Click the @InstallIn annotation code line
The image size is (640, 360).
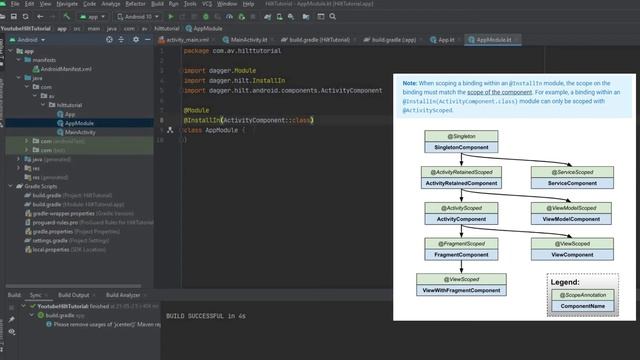tap(249, 120)
